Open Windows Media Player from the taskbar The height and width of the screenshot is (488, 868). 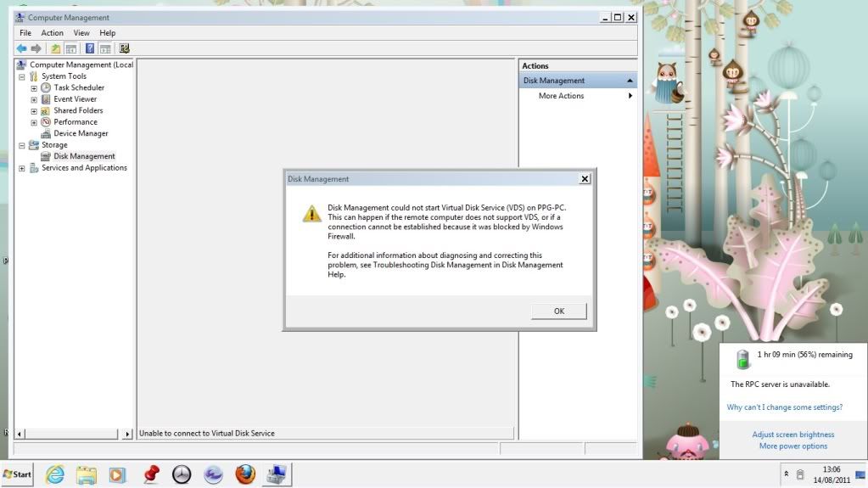[117, 474]
